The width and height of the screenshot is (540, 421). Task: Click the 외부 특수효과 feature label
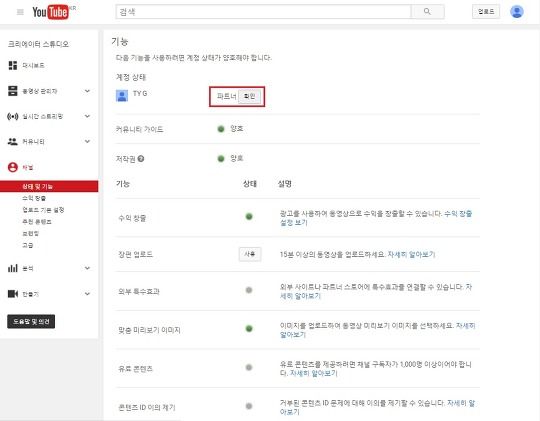(139, 291)
